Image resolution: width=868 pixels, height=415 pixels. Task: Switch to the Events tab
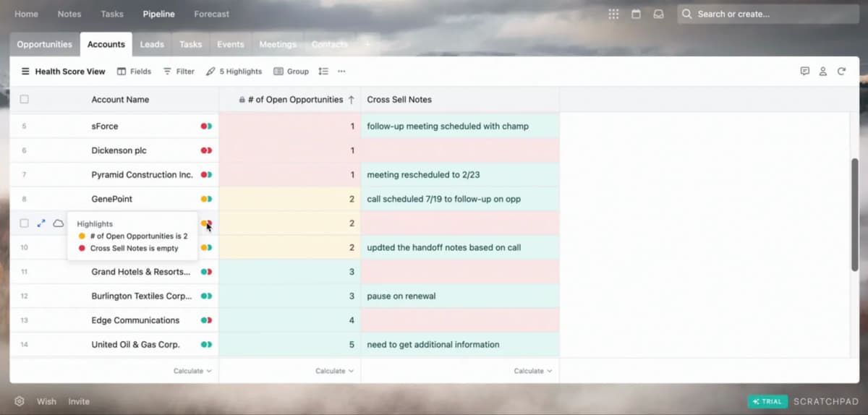[231, 44]
